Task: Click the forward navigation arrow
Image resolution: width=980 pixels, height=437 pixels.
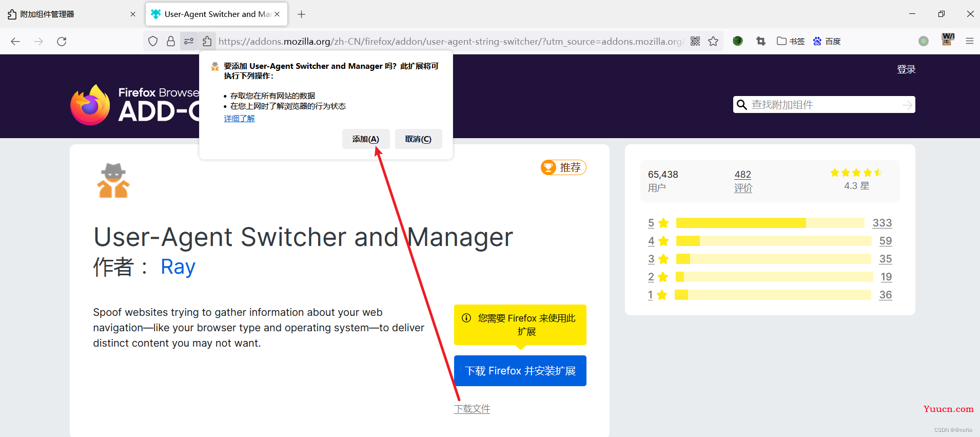Action: pyautogui.click(x=38, y=42)
